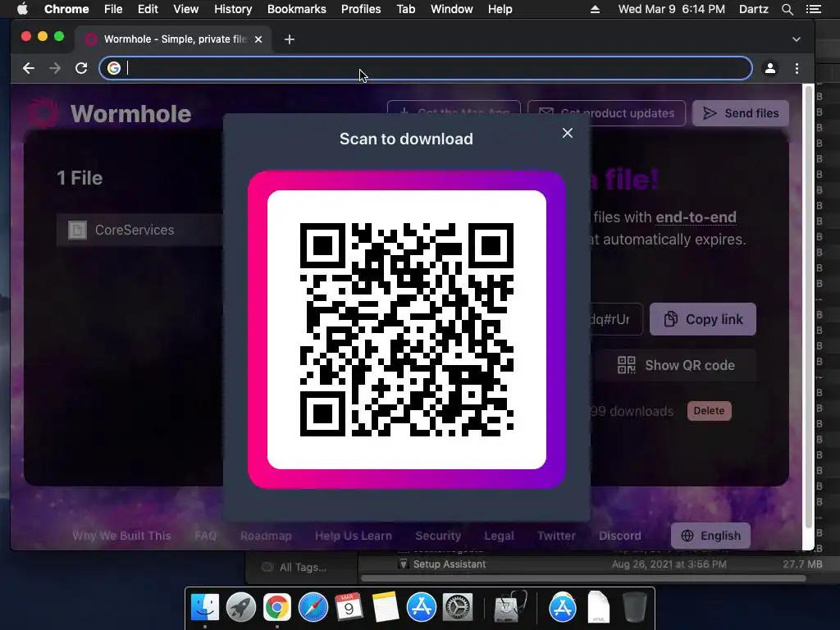840x630 pixels.
Task: Reload the page with the refresh icon
Action: click(x=81, y=68)
